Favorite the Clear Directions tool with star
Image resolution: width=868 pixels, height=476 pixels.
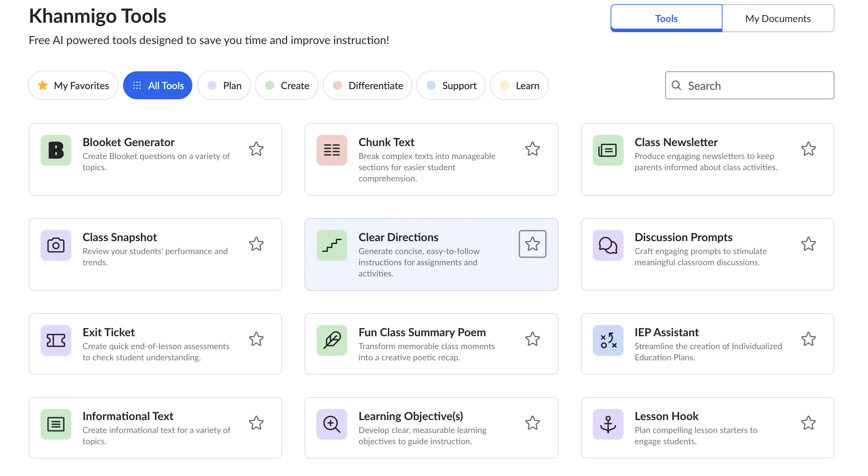tap(533, 244)
